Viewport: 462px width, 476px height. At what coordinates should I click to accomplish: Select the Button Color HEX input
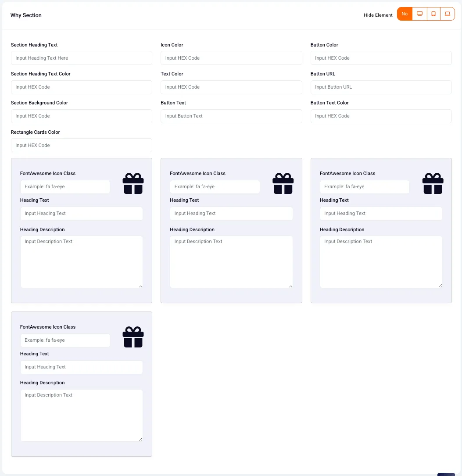[381, 58]
